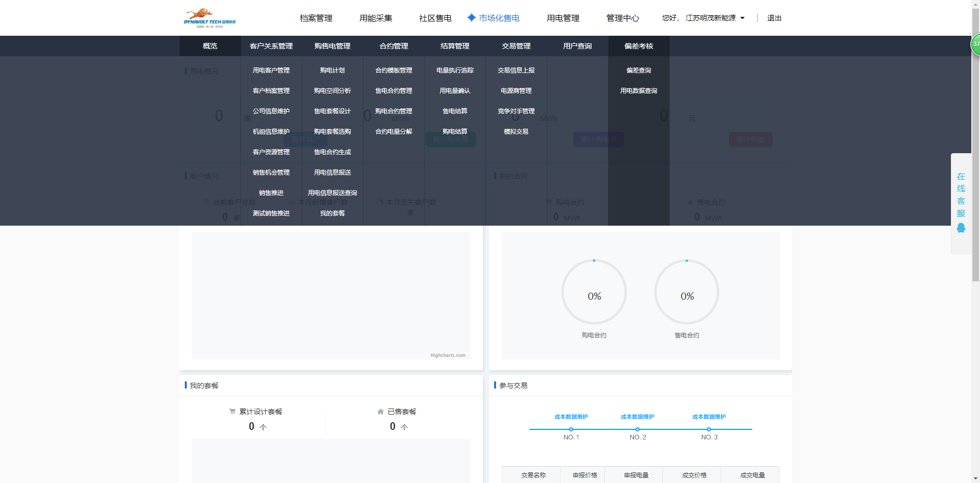Screen dimensions: 980x483
Task: Open the 偏差考核 menu header
Action: coord(639,46)
